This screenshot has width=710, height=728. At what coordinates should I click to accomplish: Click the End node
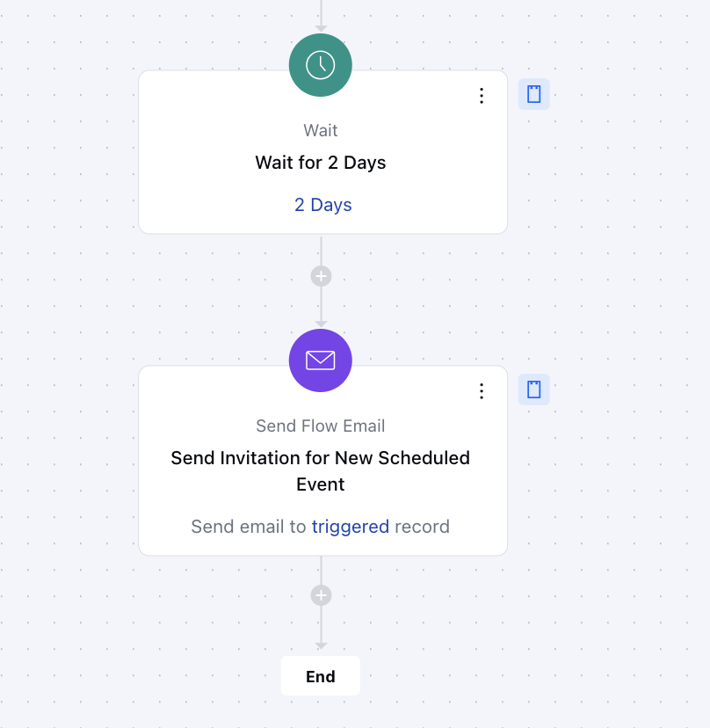[320, 676]
